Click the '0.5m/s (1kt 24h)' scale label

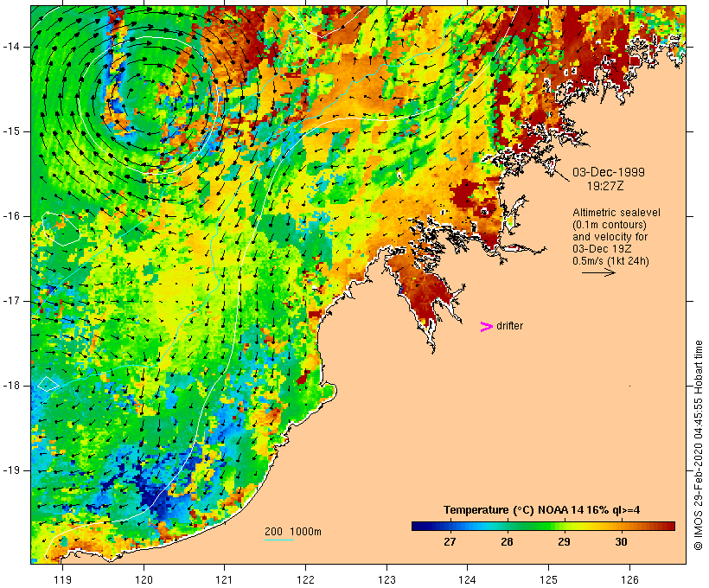[x=611, y=261]
